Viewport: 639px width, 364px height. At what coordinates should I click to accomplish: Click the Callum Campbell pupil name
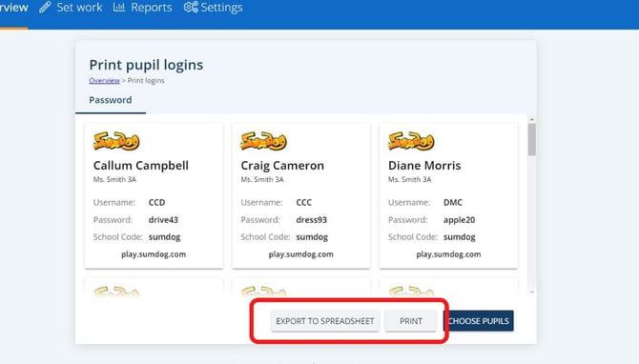coord(141,166)
